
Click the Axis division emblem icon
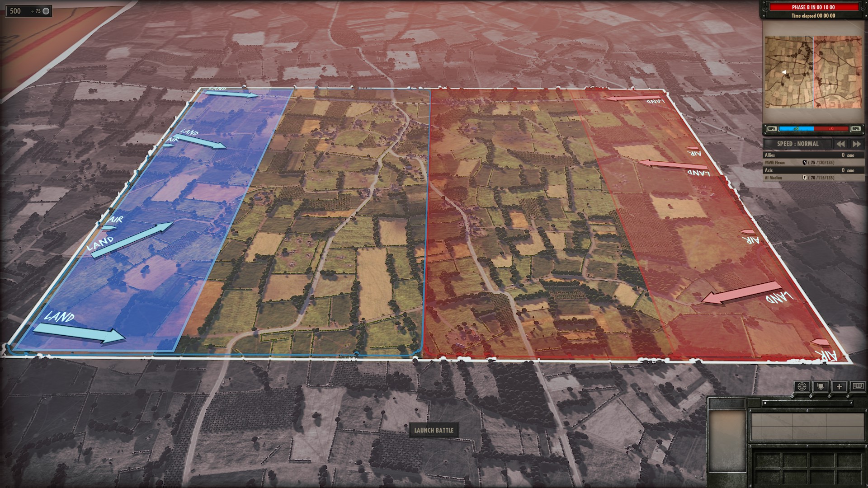point(805,178)
